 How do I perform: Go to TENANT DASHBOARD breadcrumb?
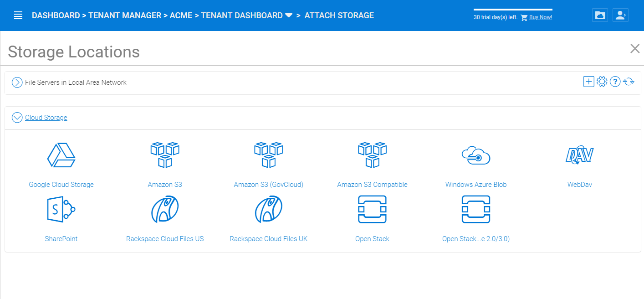pos(242,15)
